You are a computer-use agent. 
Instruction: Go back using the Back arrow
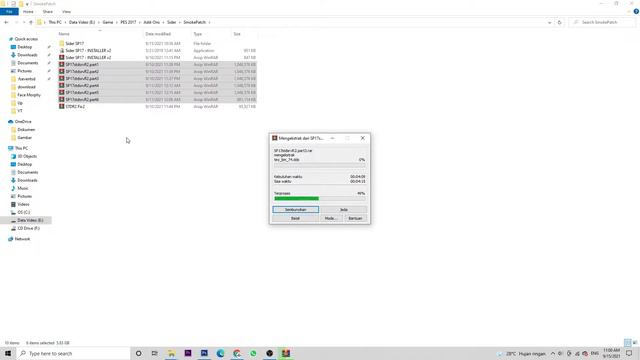6,22
